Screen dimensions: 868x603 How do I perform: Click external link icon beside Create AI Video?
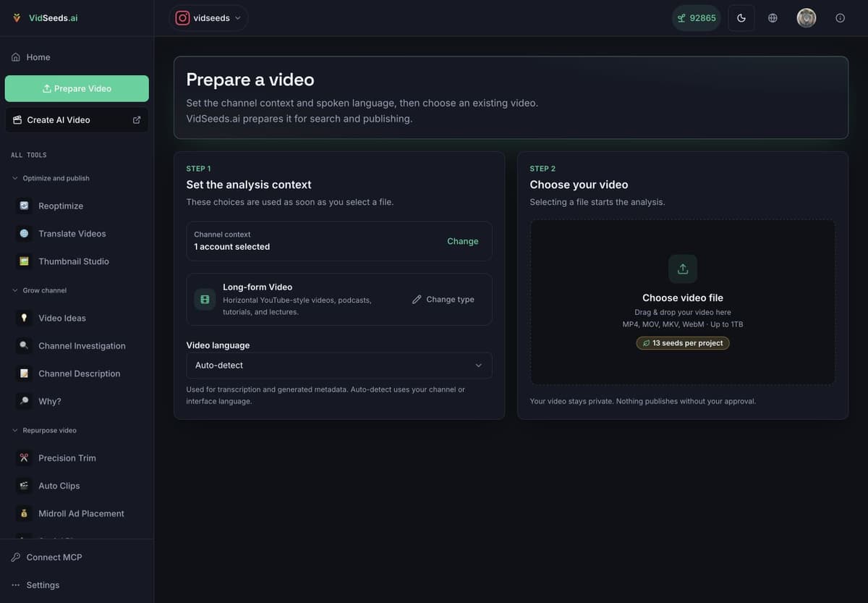(x=137, y=120)
